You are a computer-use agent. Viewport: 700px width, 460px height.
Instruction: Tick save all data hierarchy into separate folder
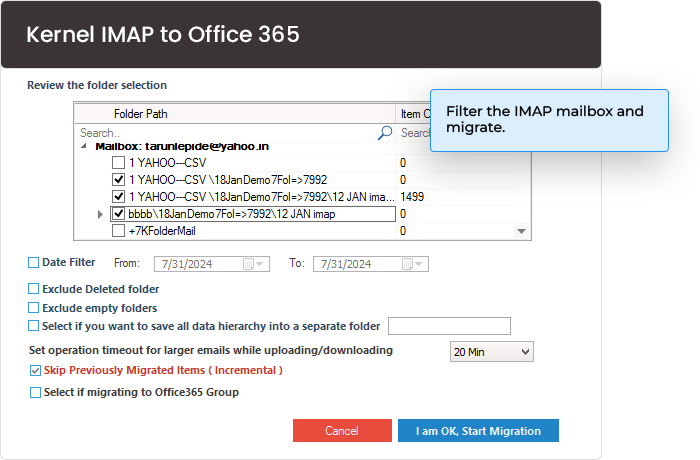pyautogui.click(x=33, y=326)
